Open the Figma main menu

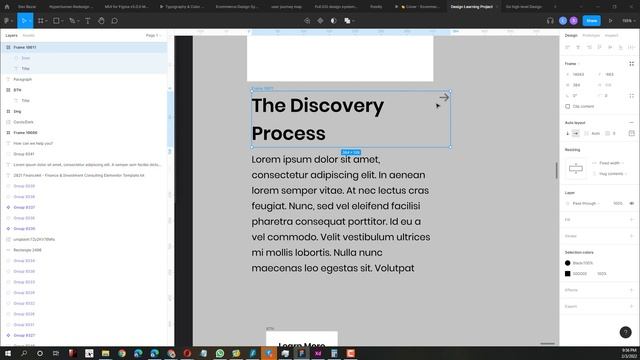point(8,20)
